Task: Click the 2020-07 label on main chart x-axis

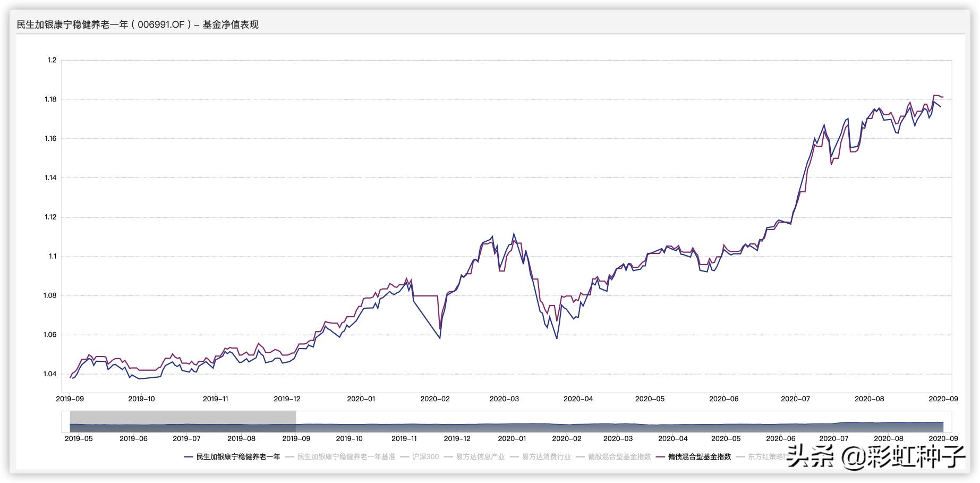Action: point(795,399)
